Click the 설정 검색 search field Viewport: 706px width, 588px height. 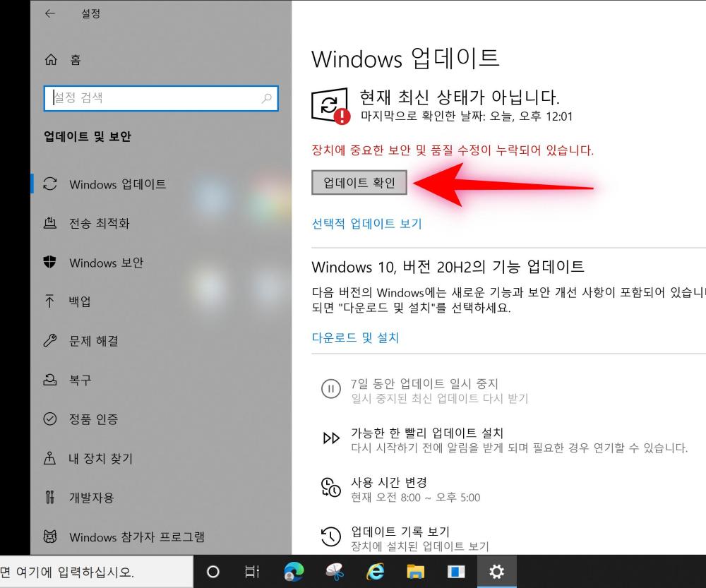161,98
